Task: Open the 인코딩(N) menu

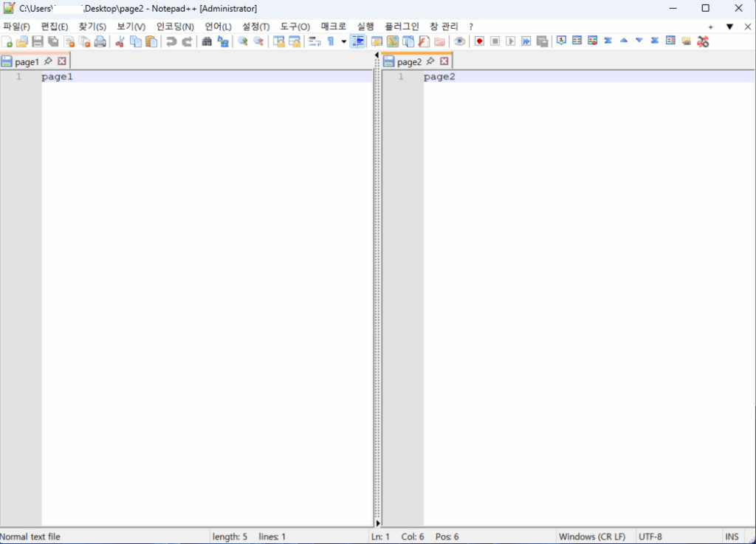Action: click(175, 27)
